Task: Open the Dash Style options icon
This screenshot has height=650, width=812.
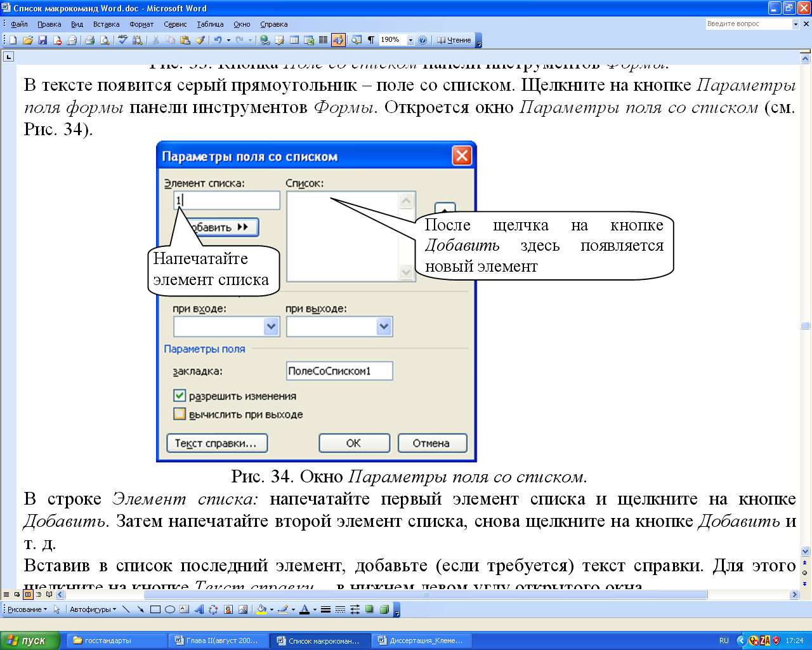Action: tap(340, 609)
